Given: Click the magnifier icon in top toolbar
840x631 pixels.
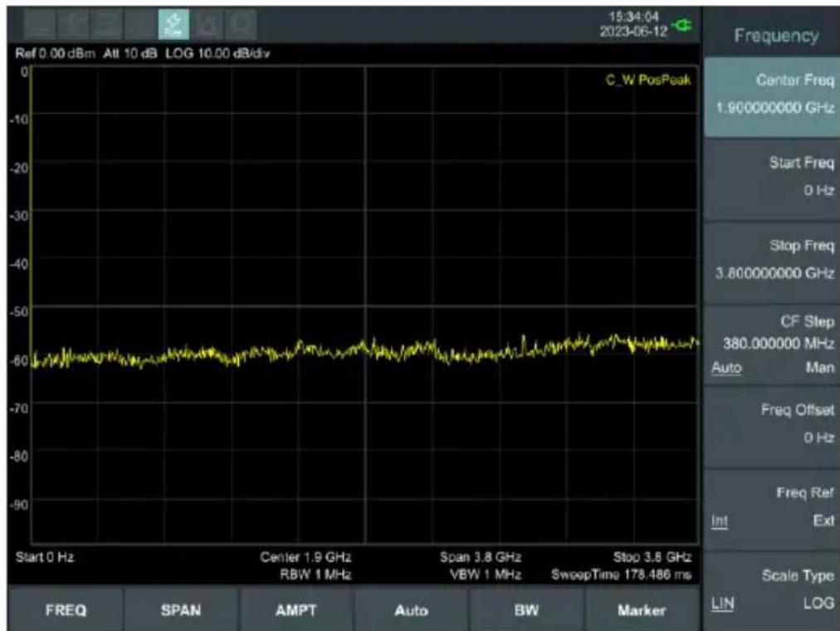Looking at the screenshot, I should click(x=241, y=25).
